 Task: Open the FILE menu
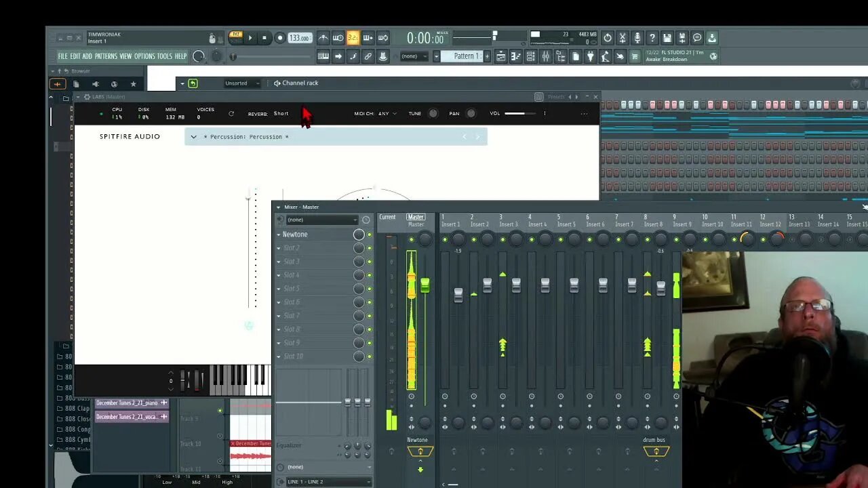click(63, 56)
